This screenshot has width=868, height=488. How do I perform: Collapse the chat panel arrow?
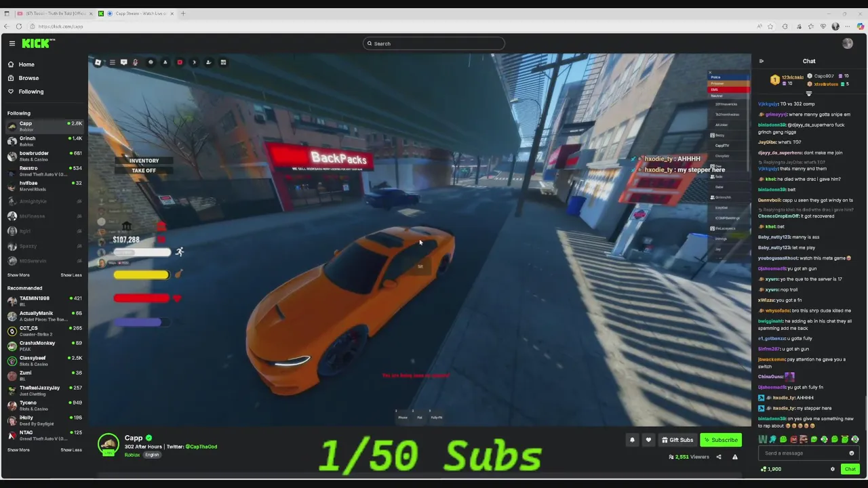(x=761, y=61)
